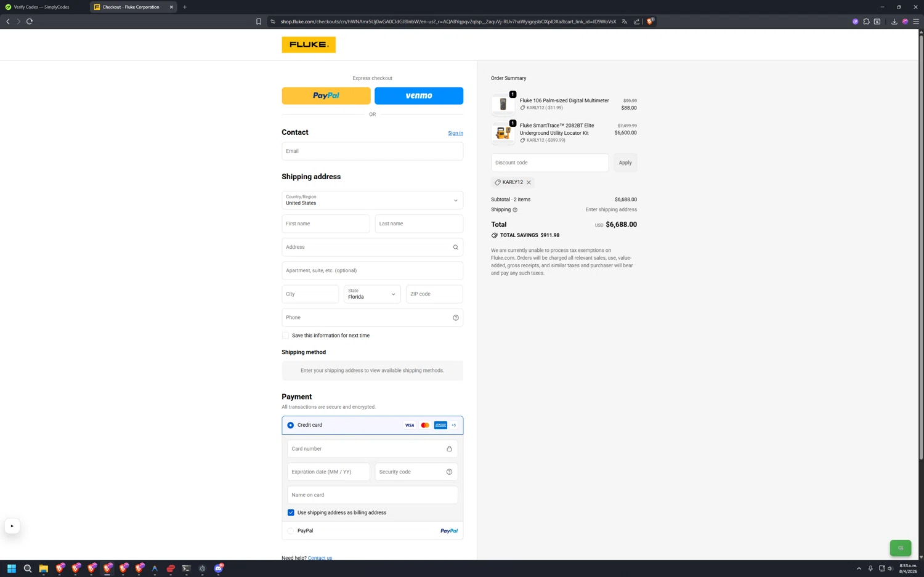924x577 pixels.
Task: Switch to Verify Codes SimplyCodes tab
Action: (42, 7)
